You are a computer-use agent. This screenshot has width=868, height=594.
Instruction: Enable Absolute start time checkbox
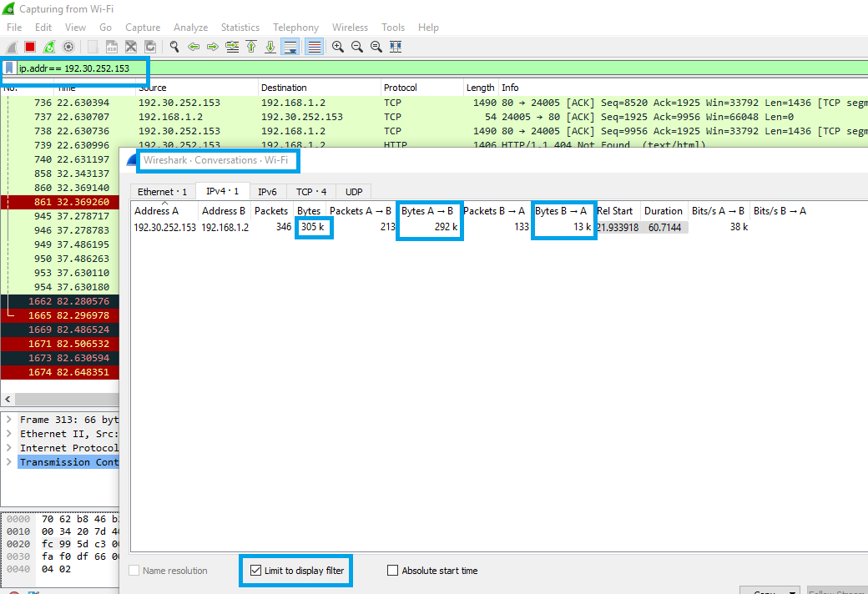pyautogui.click(x=392, y=570)
